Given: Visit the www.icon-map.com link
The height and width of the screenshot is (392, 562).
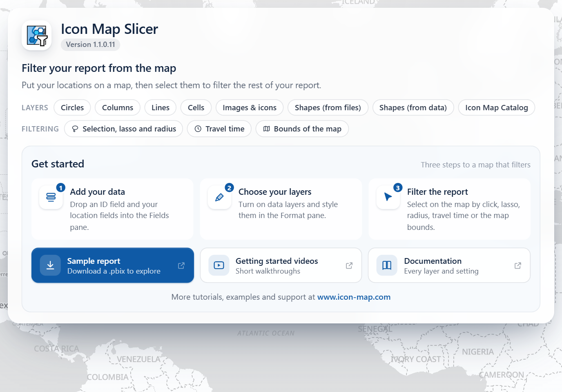Looking at the screenshot, I should [354, 297].
